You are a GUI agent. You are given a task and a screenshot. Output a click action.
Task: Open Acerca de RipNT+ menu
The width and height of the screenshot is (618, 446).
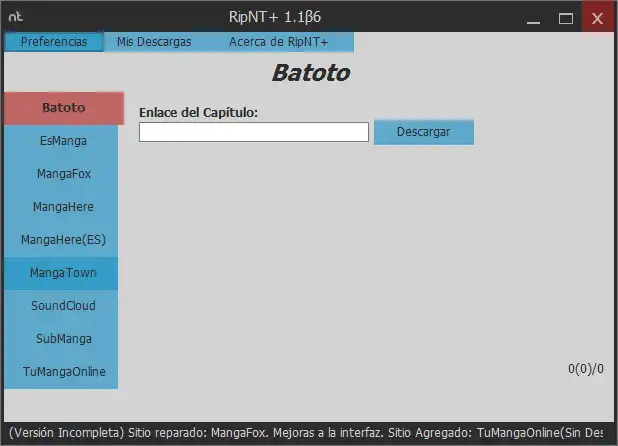click(279, 42)
